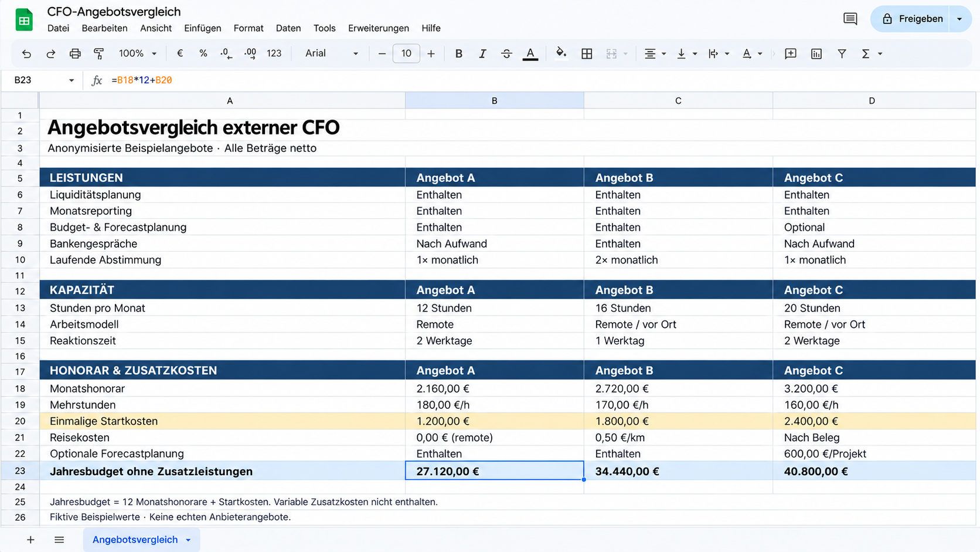Open the borders tool
The image size is (980, 552).
coord(587,54)
